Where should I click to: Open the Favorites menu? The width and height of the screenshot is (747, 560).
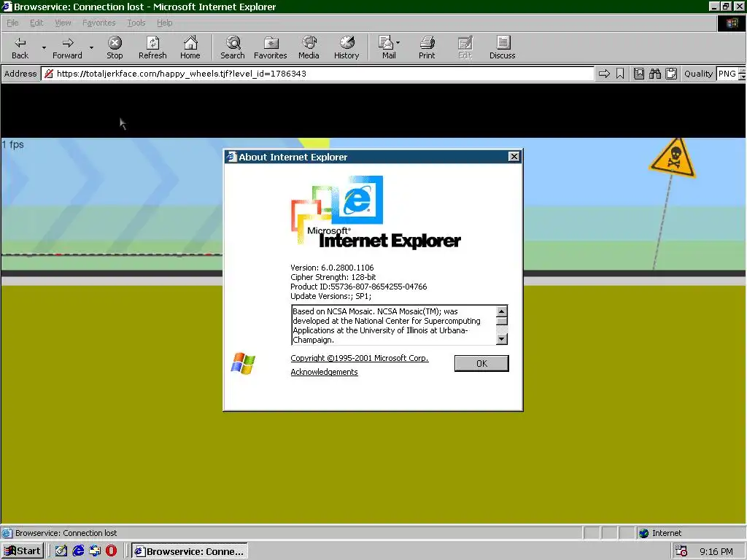pyautogui.click(x=98, y=23)
